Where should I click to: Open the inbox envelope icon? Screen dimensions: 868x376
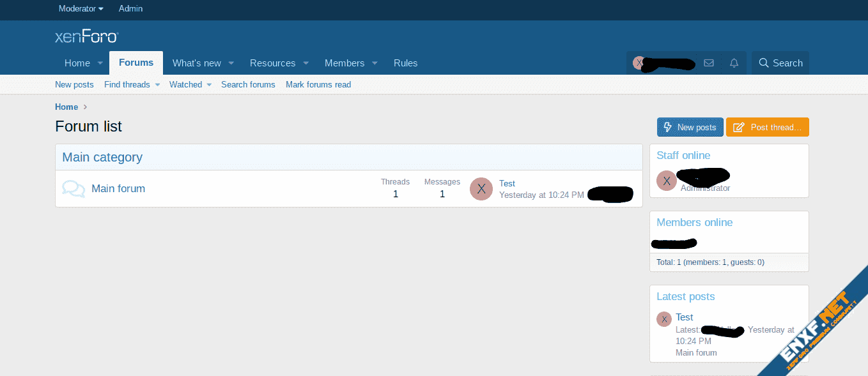pyautogui.click(x=708, y=63)
